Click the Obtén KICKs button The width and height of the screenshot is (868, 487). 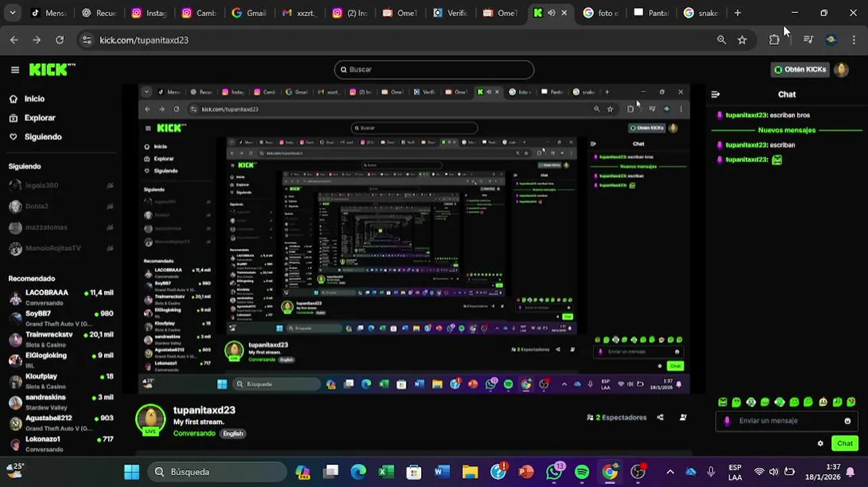800,70
